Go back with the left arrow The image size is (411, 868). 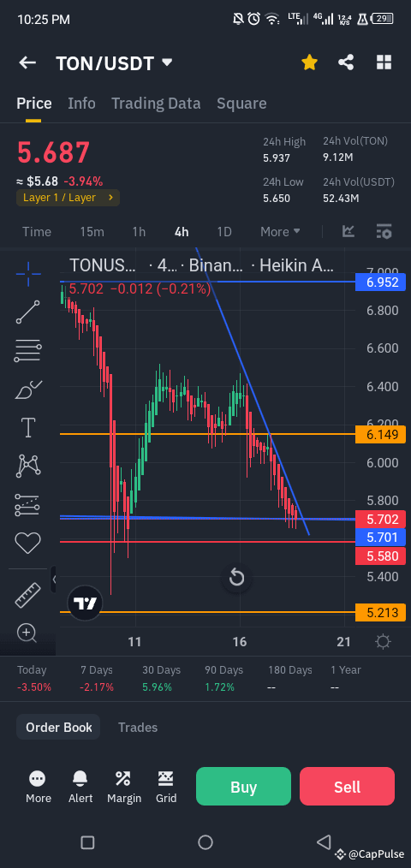point(27,62)
